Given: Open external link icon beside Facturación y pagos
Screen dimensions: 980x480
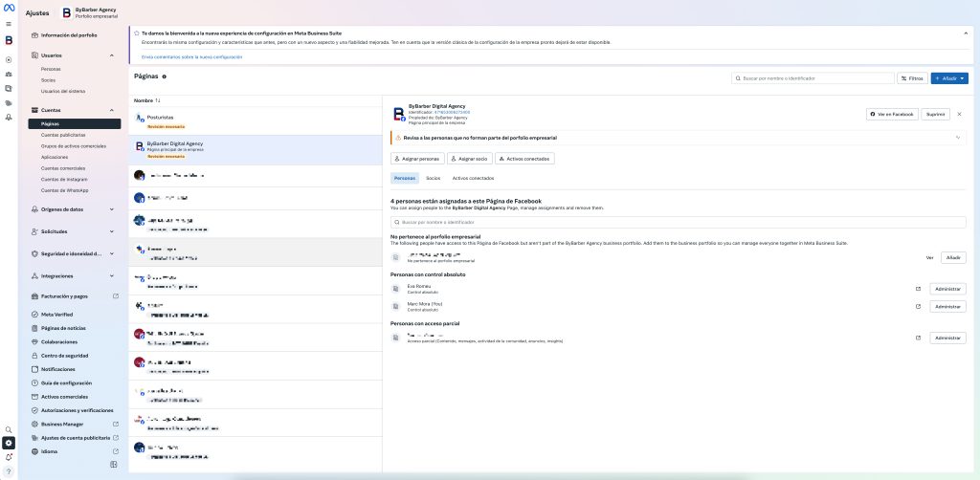Looking at the screenshot, I should pos(116,295).
